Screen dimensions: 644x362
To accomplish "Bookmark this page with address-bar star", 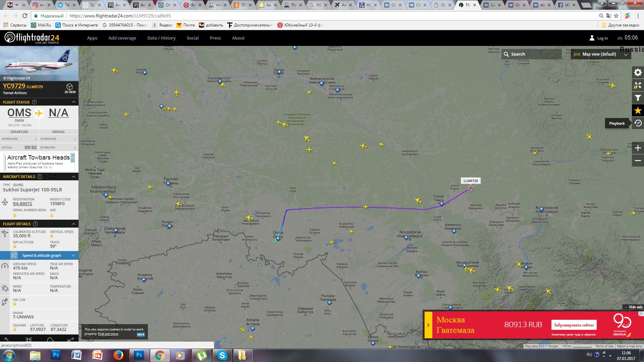I will [616, 16].
